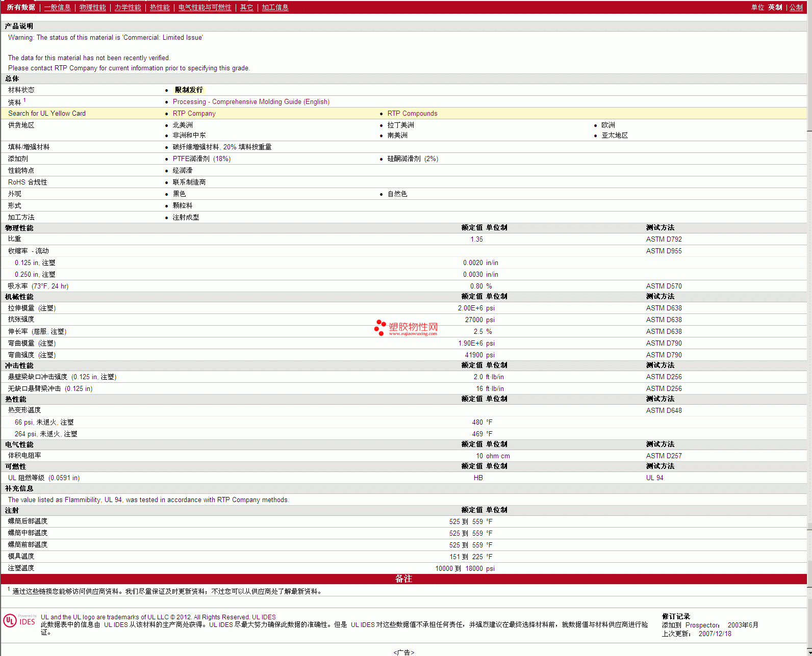Follow the RTP Compounds link
Image resolution: width=812 pixels, height=656 pixels.
(x=412, y=114)
